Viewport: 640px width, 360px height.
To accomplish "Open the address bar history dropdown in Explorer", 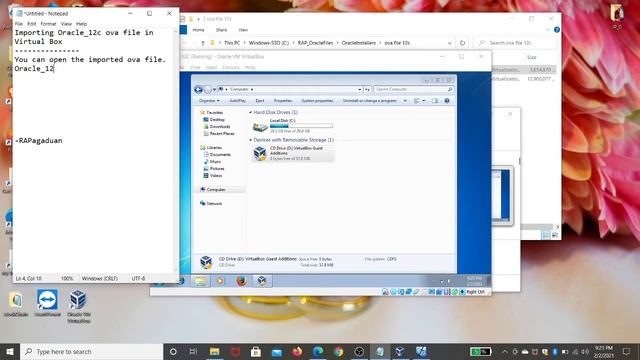I will point(449,43).
